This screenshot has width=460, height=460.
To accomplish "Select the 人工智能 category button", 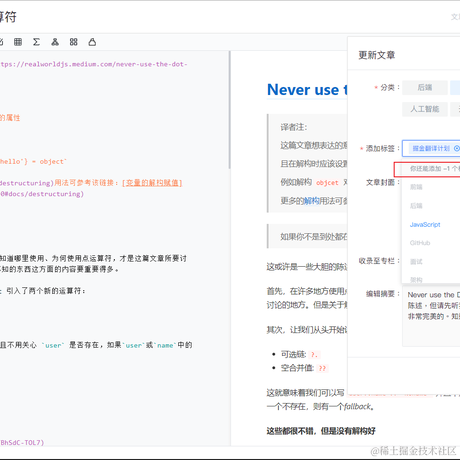I will pos(425,109).
